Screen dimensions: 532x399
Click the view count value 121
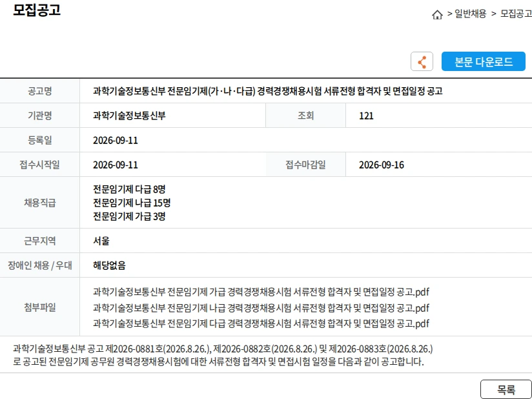pos(366,116)
